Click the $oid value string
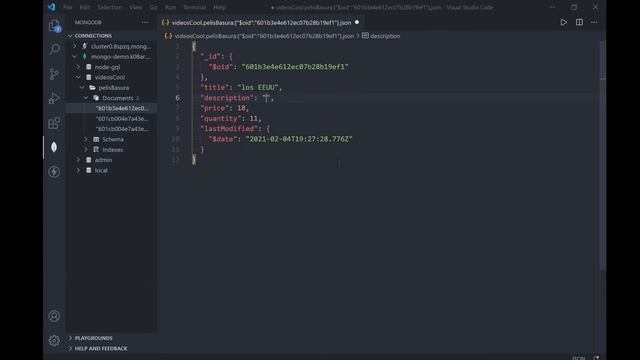Viewport: 640px width, 360px height. [x=295, y=67]
